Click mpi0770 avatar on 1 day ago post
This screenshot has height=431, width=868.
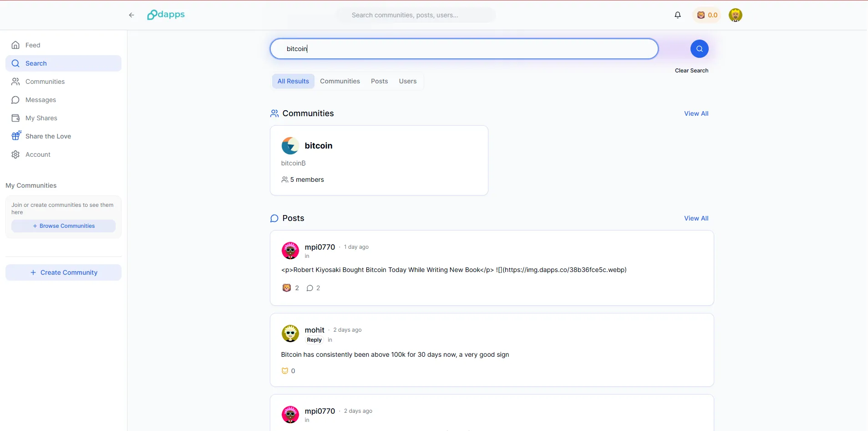tap(290, 251)
